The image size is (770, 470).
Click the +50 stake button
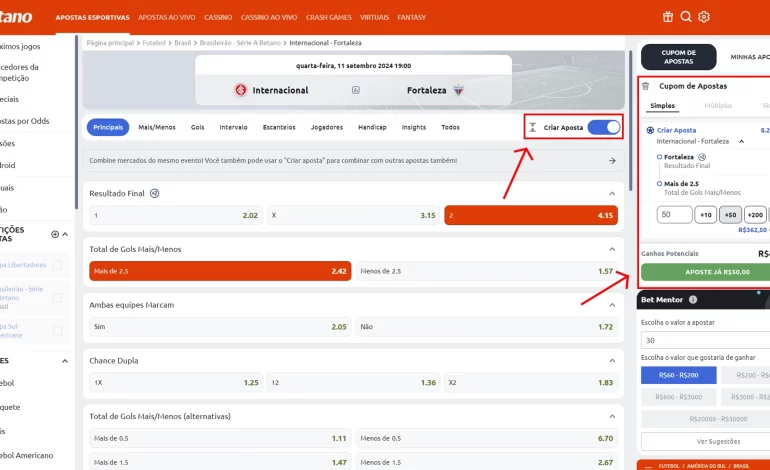(730, 215)
